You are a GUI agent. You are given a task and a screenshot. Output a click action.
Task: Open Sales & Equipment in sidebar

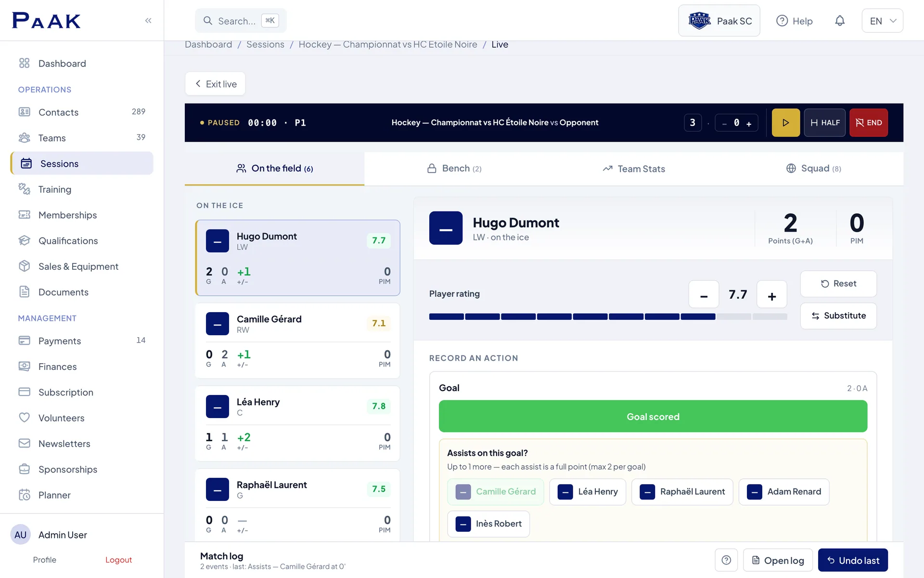point(82,266)
